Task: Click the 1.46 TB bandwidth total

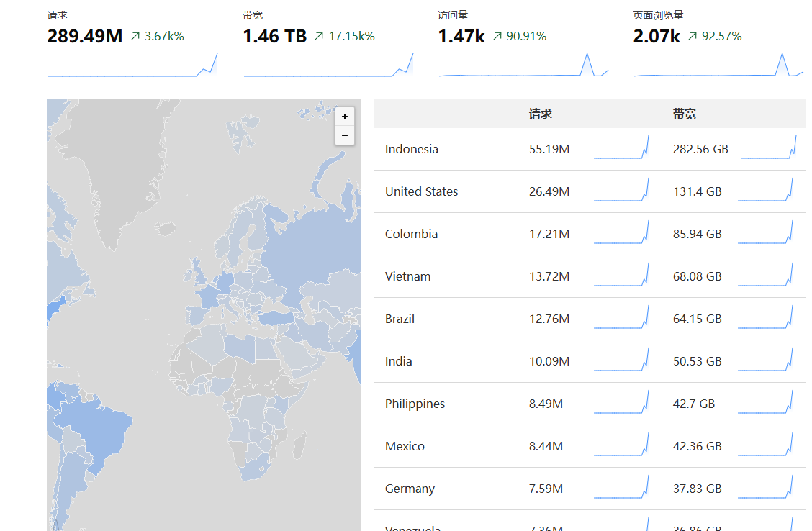Action: [x=274, y=36]
